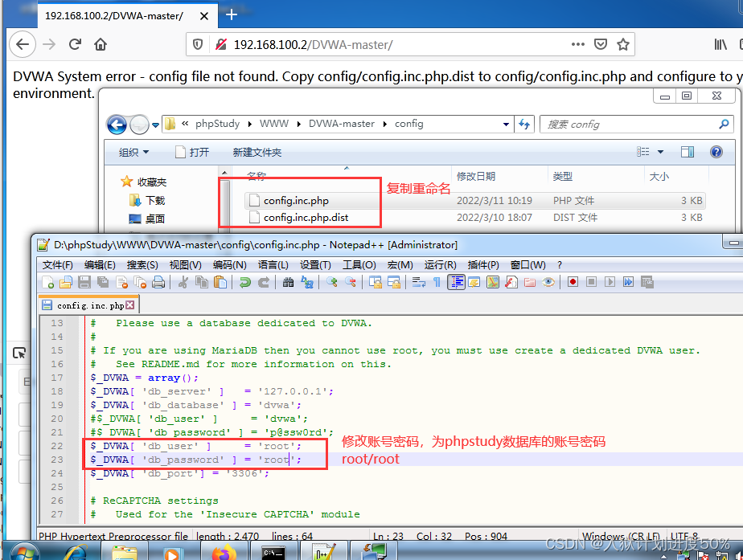743x560 pixels.
Task: Click Explorer back navigation button
Action: click(117, 125)
